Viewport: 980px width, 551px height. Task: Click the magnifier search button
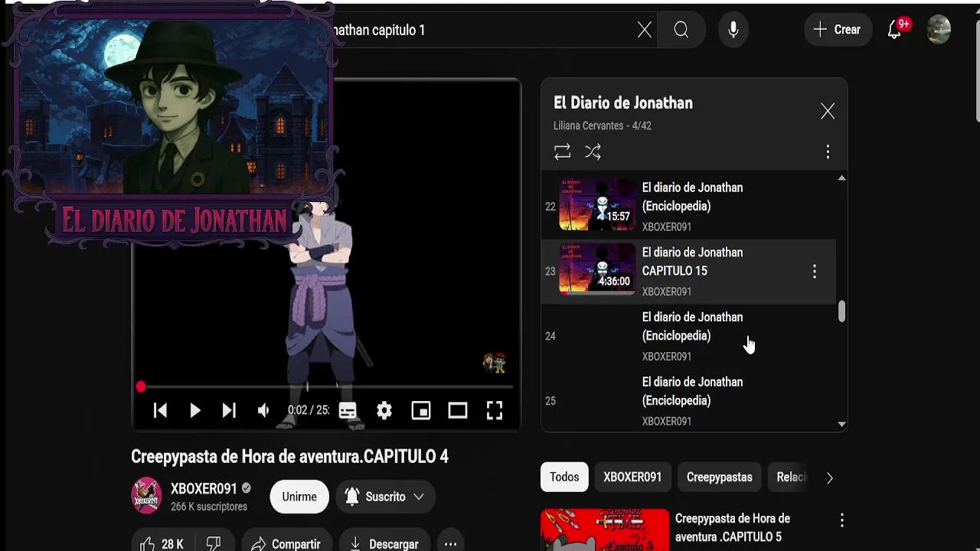pos(681,30)
